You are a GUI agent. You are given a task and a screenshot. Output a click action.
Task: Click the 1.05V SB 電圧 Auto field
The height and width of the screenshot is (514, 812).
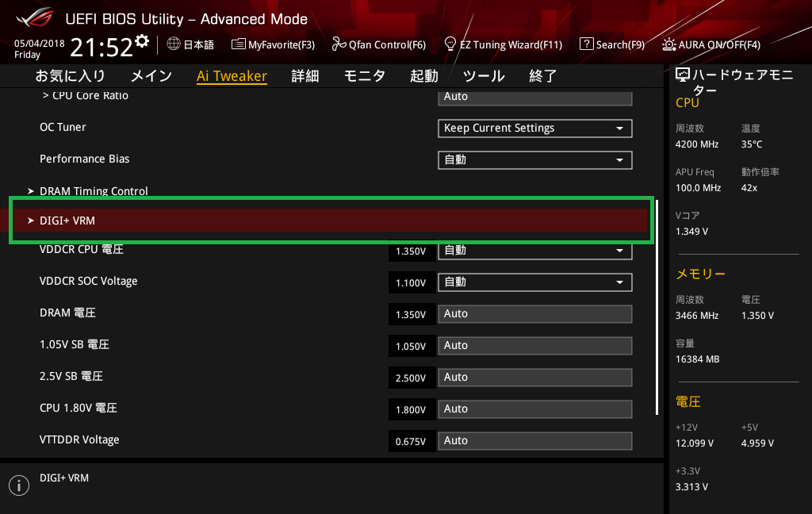[535, 346]
